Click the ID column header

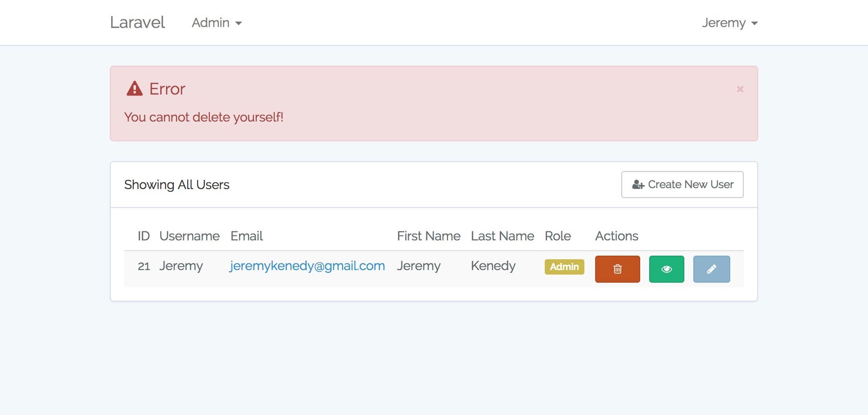(143, 236)
